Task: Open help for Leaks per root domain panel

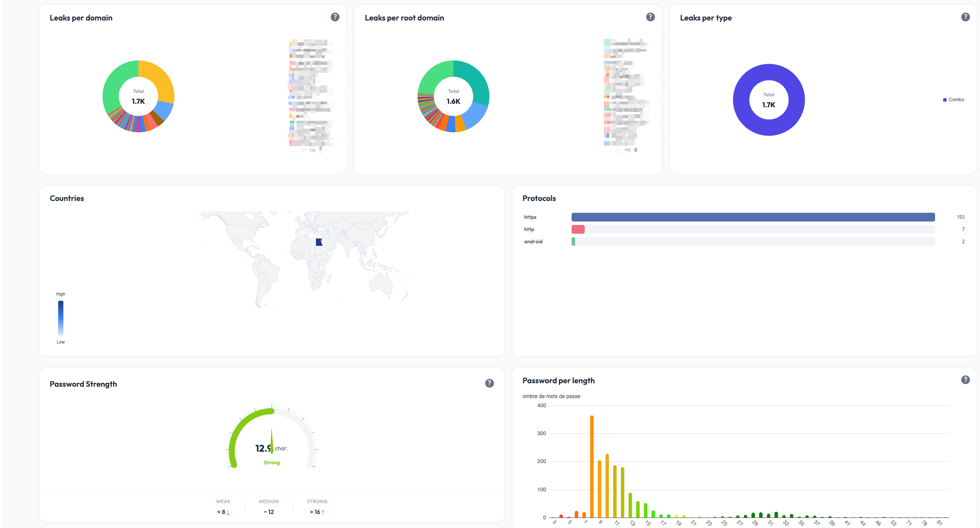Action: click(x=650, y=17)
